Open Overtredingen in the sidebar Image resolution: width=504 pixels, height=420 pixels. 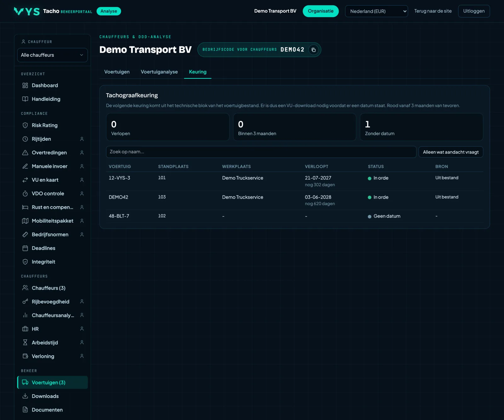[52, 152]
